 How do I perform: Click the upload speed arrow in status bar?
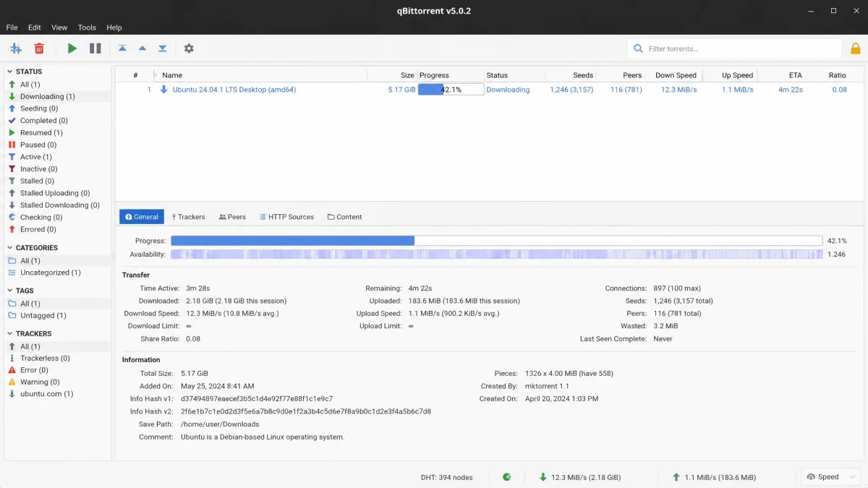click(x=676, y=477)
